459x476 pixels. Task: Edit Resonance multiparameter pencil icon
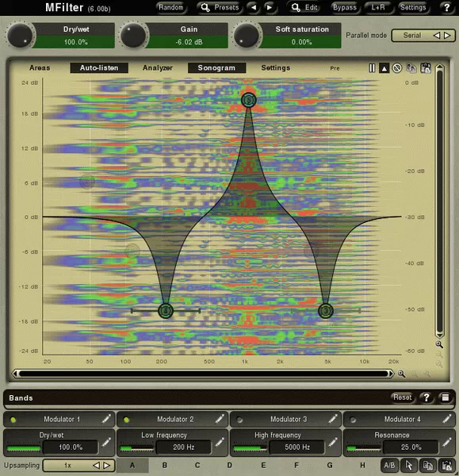point(446,443)
